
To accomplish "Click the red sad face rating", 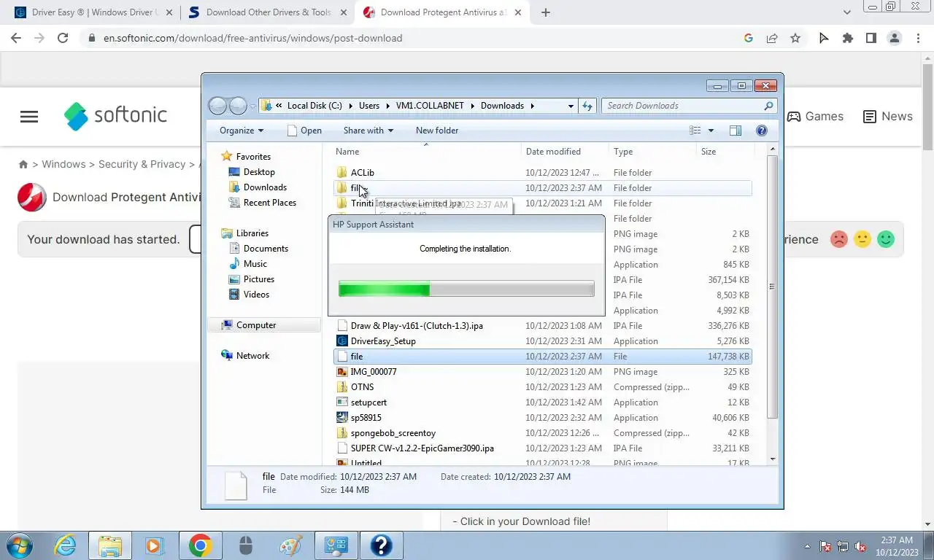I will coord(839,239).
